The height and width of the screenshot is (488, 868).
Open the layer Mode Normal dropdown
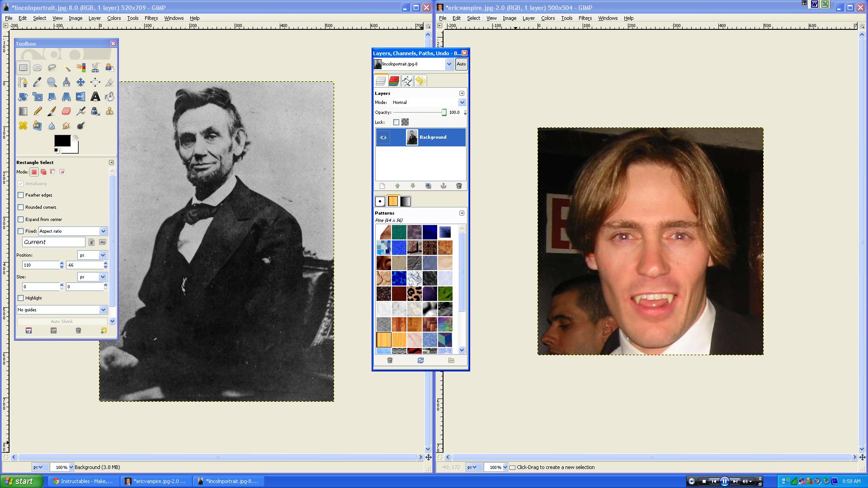point(429,103)
